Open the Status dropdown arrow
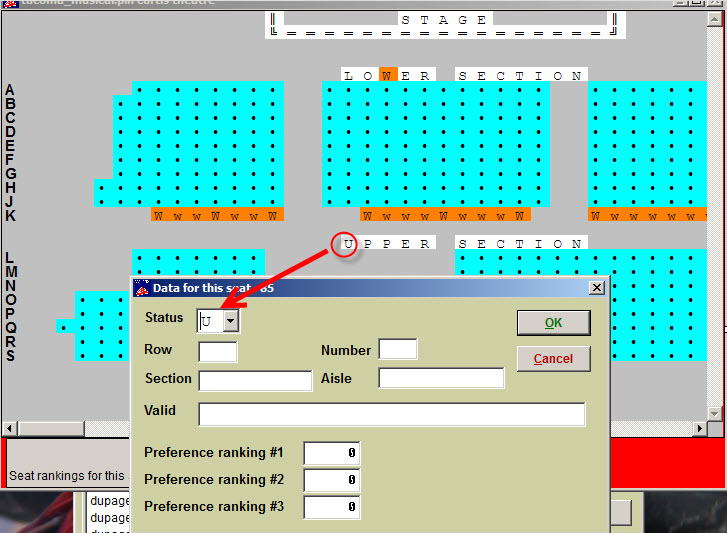Screen dimensions: 727x533 click(230, 321)
